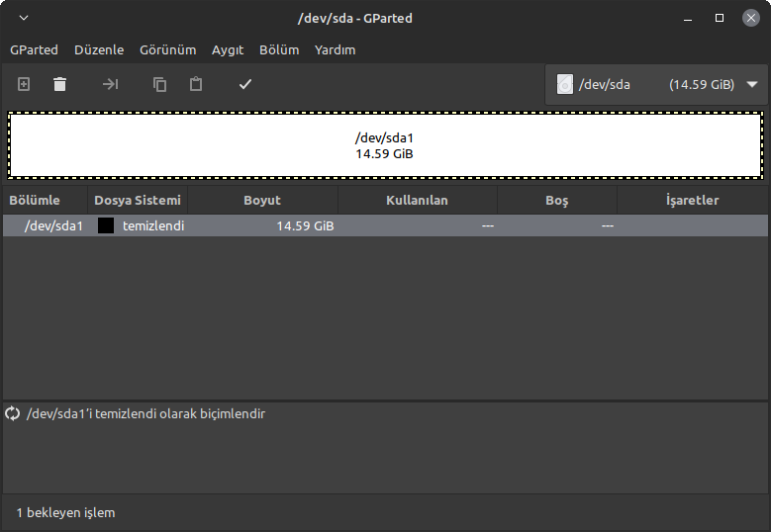Apply all operations with checkmark icon
Image resolution: width=771 pixels, height=532 pixels.
pyautogui.click(x=245, y=84)
